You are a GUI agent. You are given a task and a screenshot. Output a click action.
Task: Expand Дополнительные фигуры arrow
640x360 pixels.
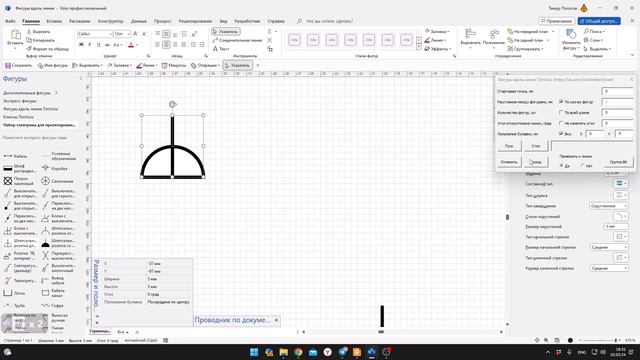(x=56, y=93)
